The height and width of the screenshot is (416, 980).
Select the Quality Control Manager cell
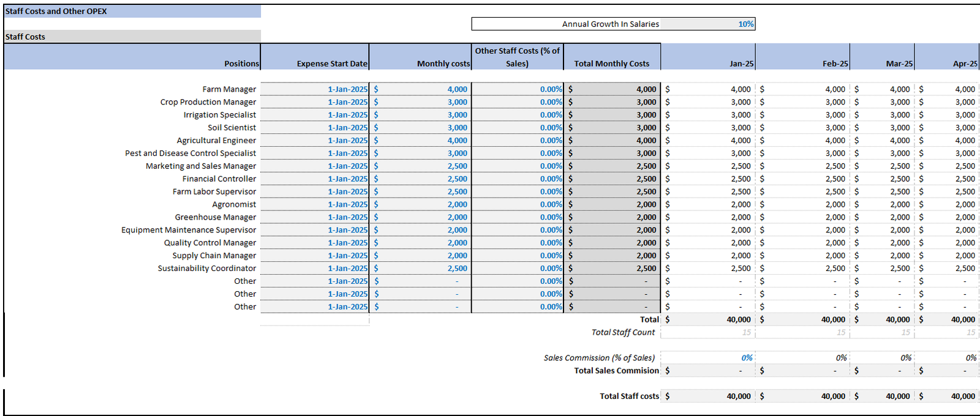210,243
